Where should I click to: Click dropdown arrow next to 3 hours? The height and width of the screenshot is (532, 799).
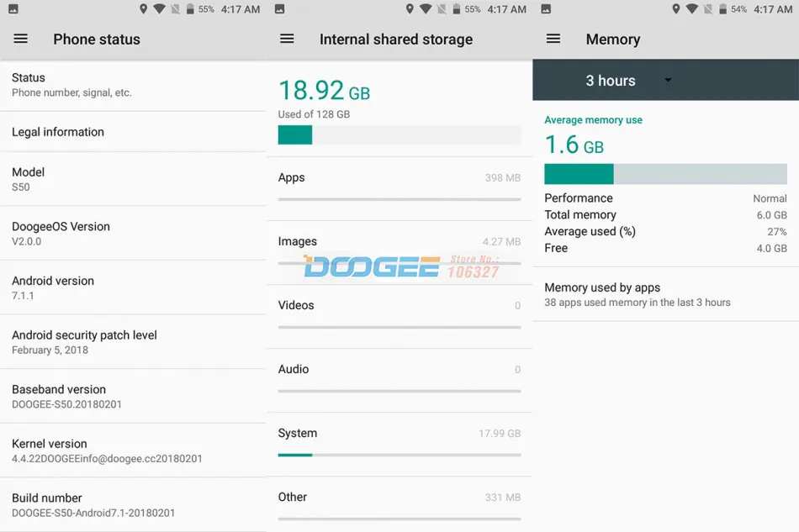pyautogui.click(x=668, y=80)
